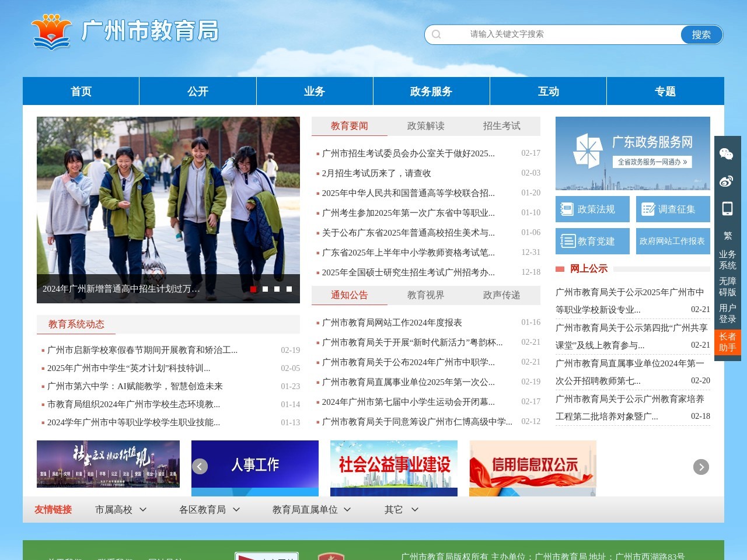Open 教育党建 icon tile
Viewport: 747px width, 560px height.
(592, 241)
